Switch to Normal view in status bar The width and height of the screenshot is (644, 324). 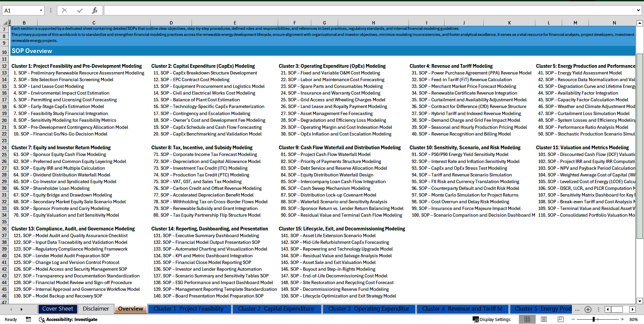click(x=527, y=319)
